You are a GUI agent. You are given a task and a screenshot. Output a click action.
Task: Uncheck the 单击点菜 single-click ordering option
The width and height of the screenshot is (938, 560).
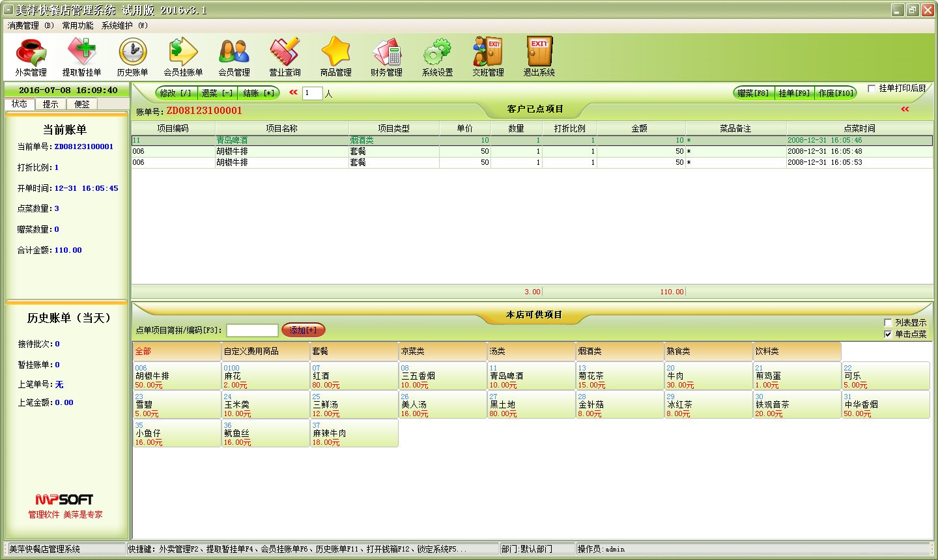(888, 334)
